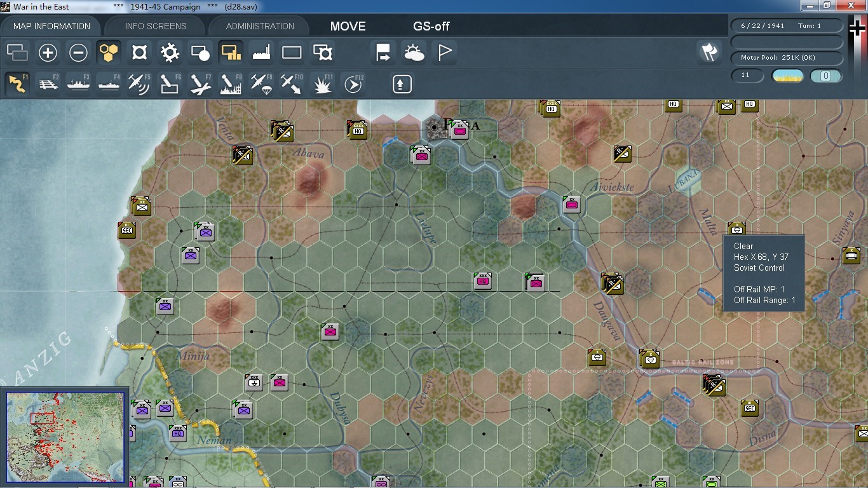Image resolution: width=868 pixels, height=488 pixels.
Task: Click the 'Neman' river label
Action: (x=214, y=440)
